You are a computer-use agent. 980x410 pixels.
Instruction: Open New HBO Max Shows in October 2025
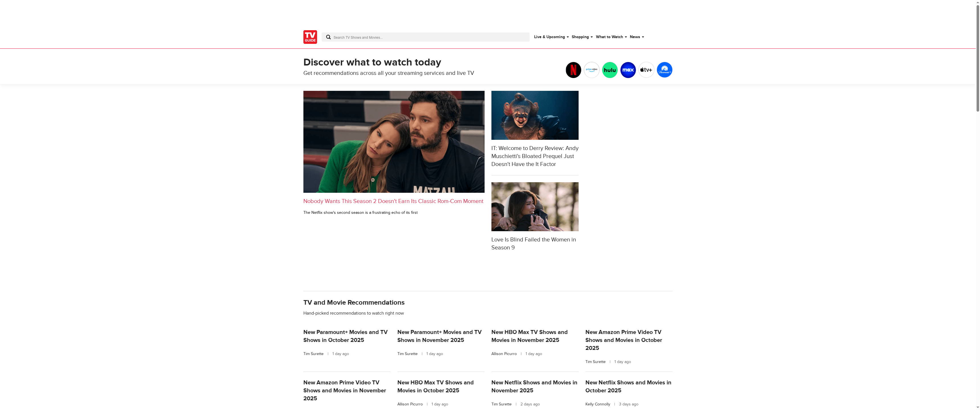pyautogui.click(x=436, y=386)
